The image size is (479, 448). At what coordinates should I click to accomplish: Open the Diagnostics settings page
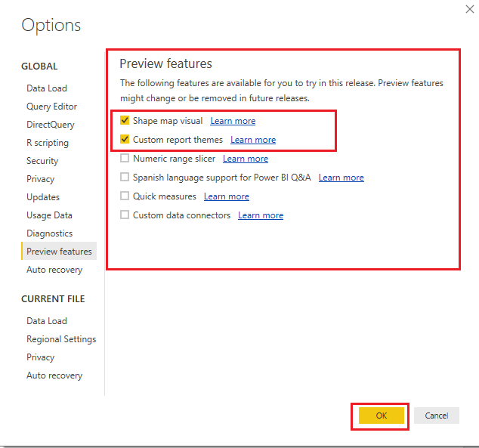point(49,233)
